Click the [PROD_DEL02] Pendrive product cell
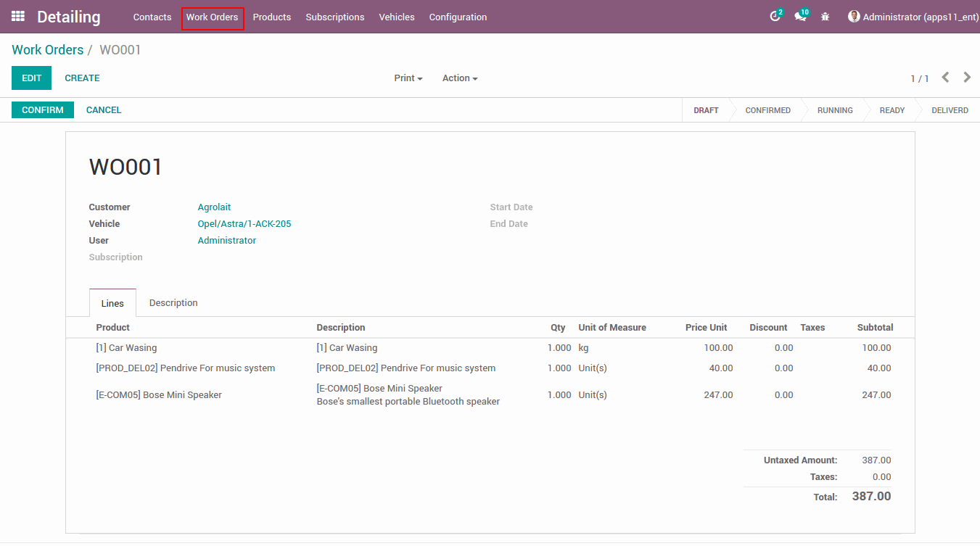This screenshot has width=980, height=546. click(x=186, y=368)
